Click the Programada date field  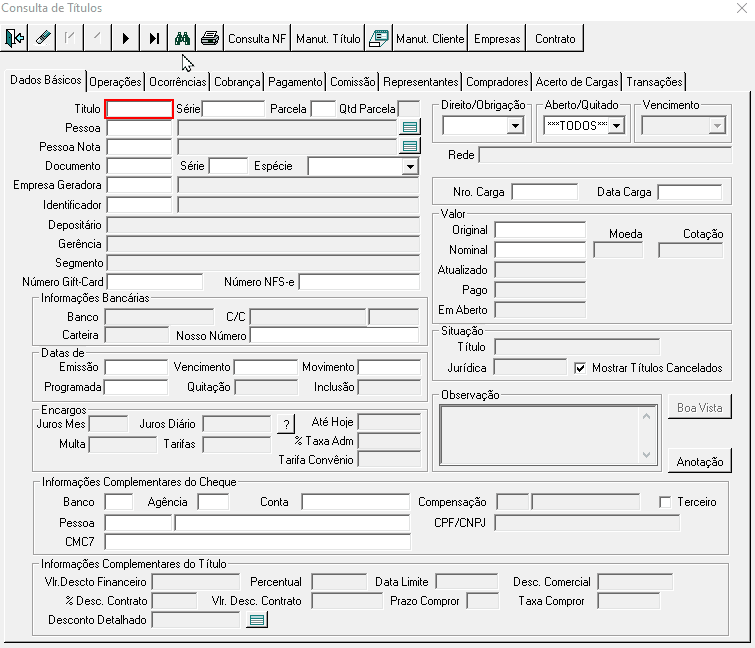click(136, 387)
